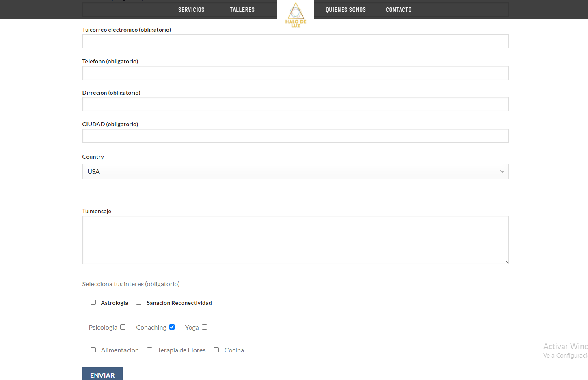Click the 'Tu mensaje' label text
Image resolution: width=588 pixels, height=380 pixels.
97,211
